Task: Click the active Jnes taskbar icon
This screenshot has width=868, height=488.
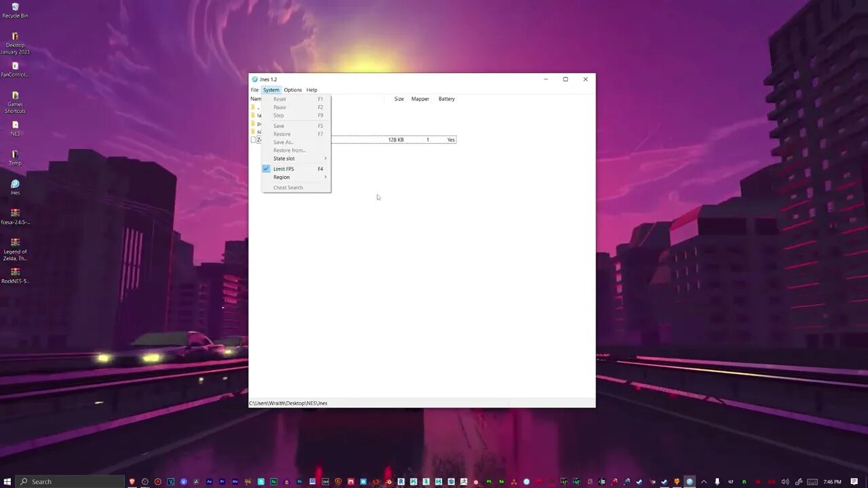Action: pyautogui.click(x=690, y=481)
